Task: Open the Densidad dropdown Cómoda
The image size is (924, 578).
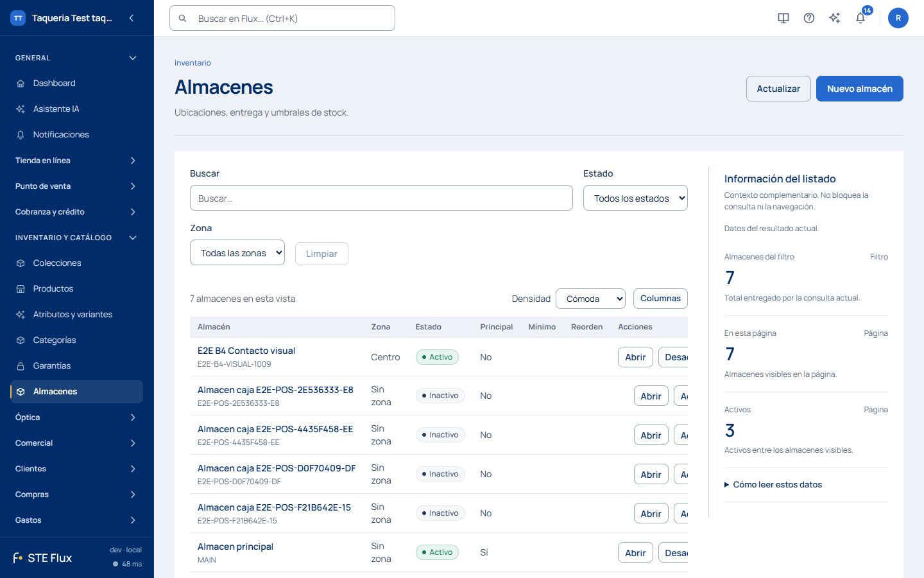Action: 590,299
